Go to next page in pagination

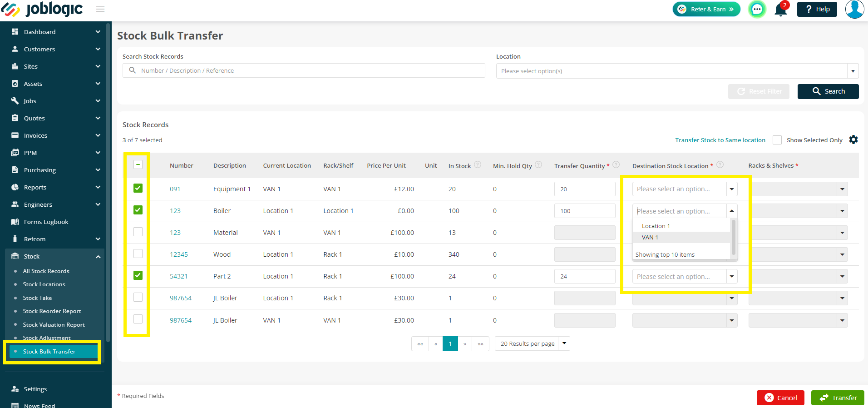coord(464,343)
